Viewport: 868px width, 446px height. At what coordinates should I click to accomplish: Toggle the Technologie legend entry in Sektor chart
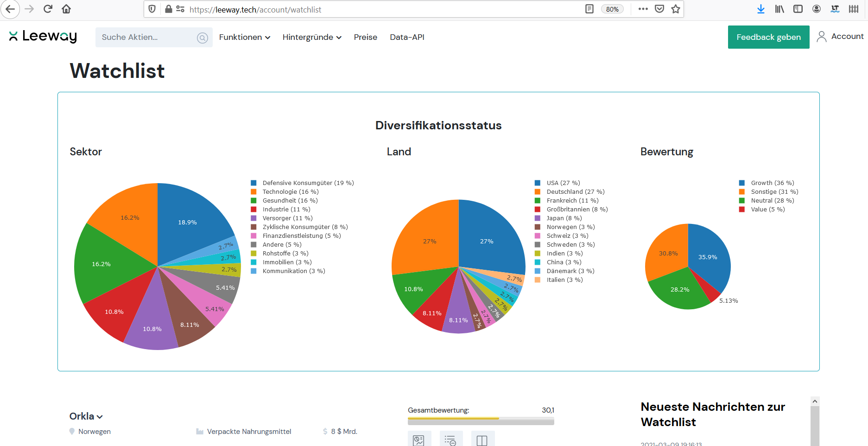tap(290, 192)
